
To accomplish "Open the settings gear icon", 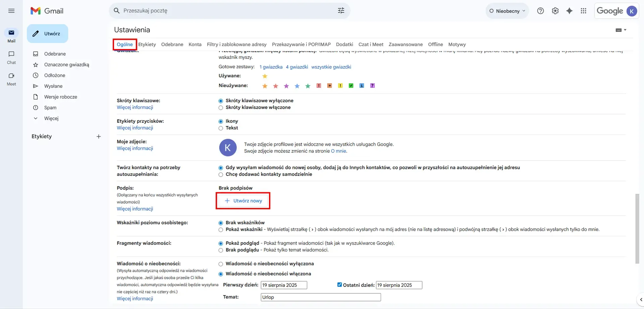I will point(555,10).
